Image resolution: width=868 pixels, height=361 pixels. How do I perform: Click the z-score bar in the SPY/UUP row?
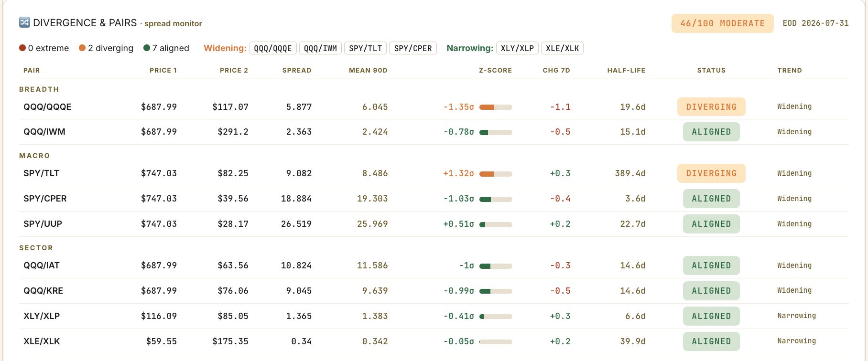(496, 224)
